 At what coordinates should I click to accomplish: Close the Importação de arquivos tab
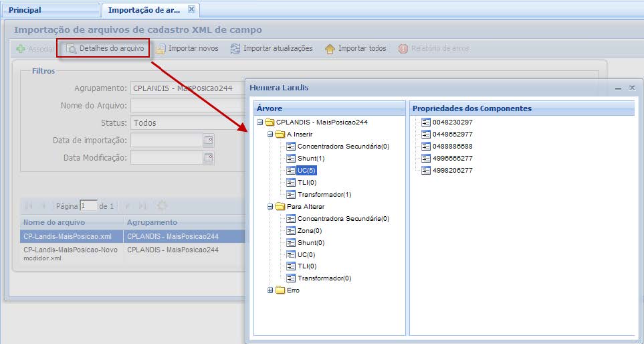pyautogui.click(x=191, y=9)
